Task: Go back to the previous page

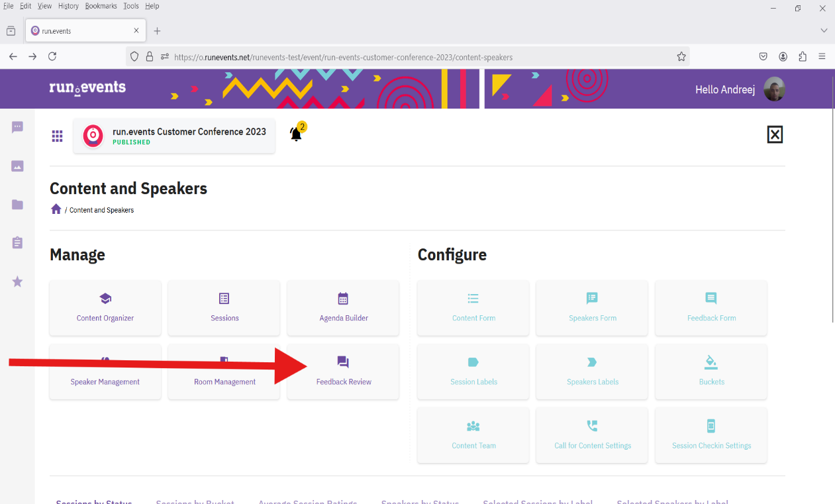Action: point(13,57)
